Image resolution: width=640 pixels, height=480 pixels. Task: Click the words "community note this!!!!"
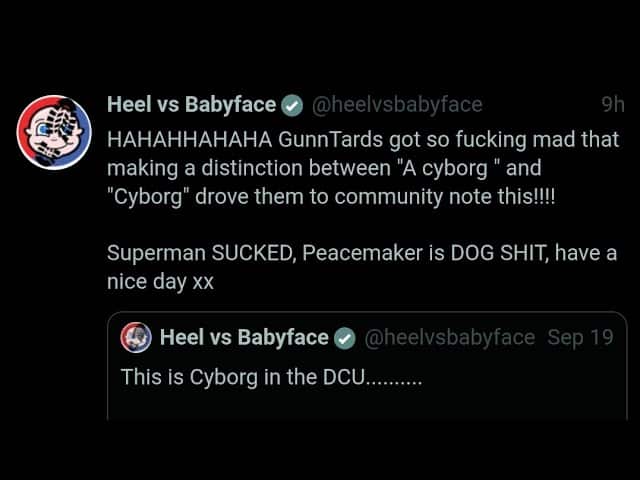pyautogui.click(x=443, y=197)
